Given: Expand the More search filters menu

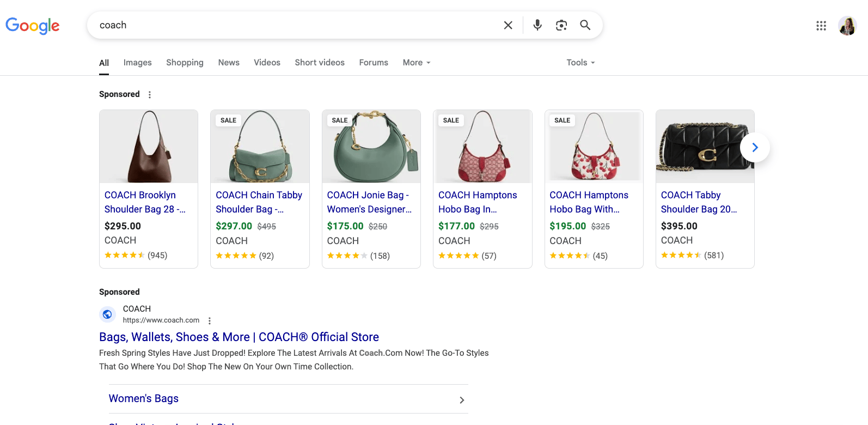Looking at the screenshot, I should [417, 63].
